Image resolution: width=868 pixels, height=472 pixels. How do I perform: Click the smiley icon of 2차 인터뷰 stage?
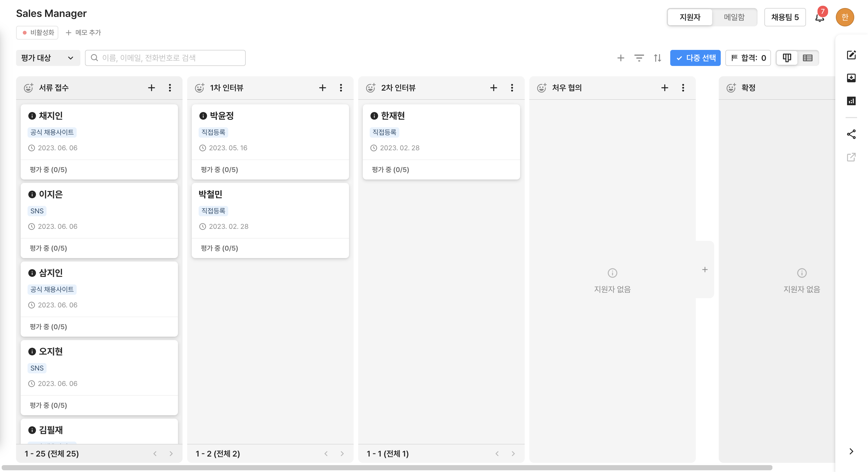pos(371,88)
